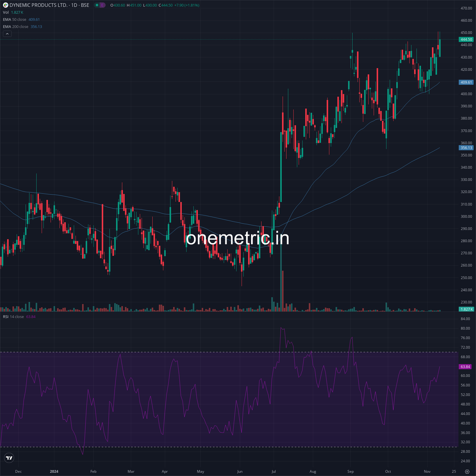Click the 470.00 price scale label
This screenshot has width=476, height=476.
[x=466, y=8]
